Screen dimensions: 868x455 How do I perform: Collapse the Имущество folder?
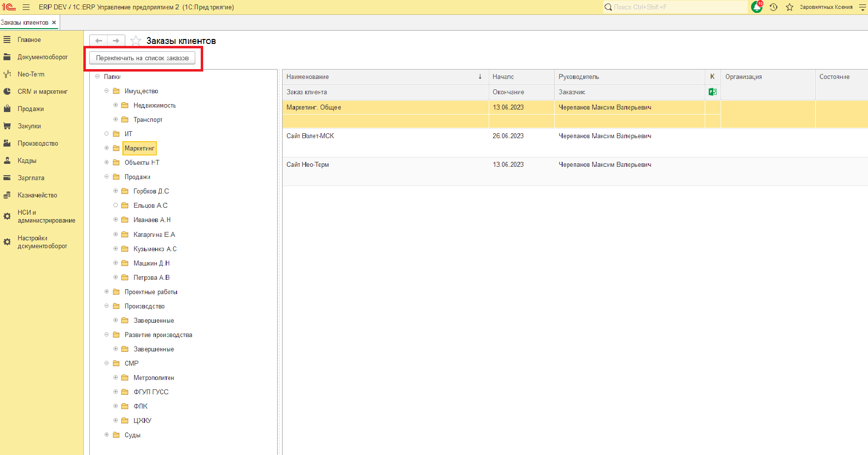pos(106,91)
